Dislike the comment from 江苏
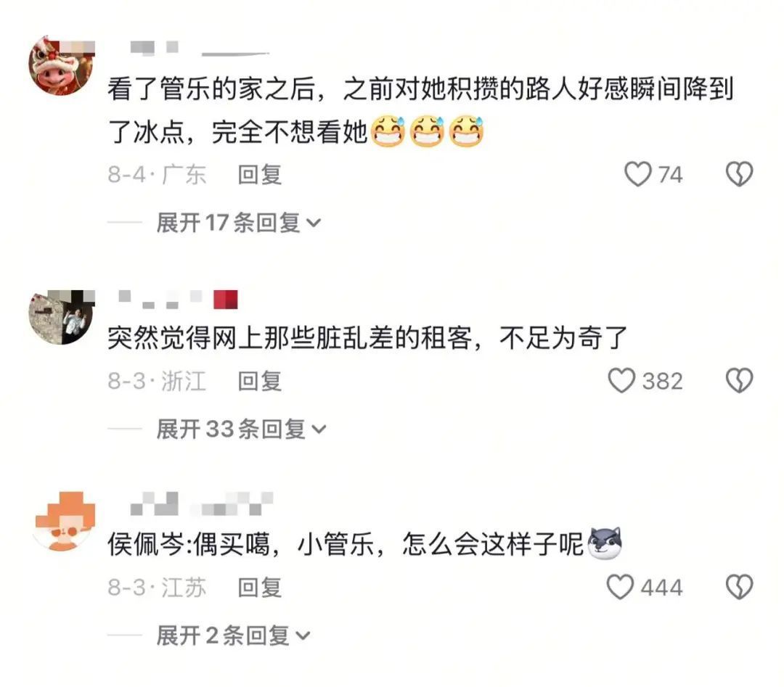The image size is (784, 687). point(739,587)
